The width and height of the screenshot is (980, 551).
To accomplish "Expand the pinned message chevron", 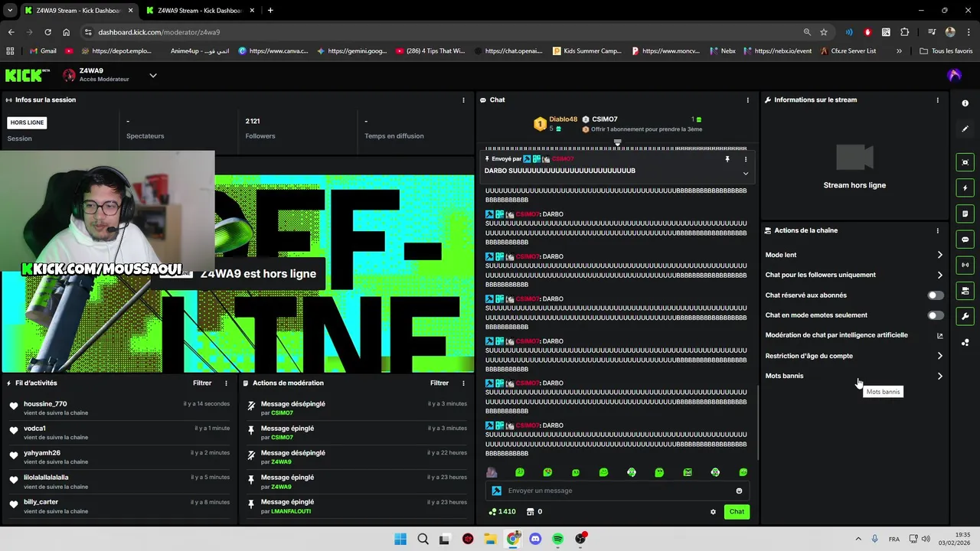I will (x=746, y=174).
